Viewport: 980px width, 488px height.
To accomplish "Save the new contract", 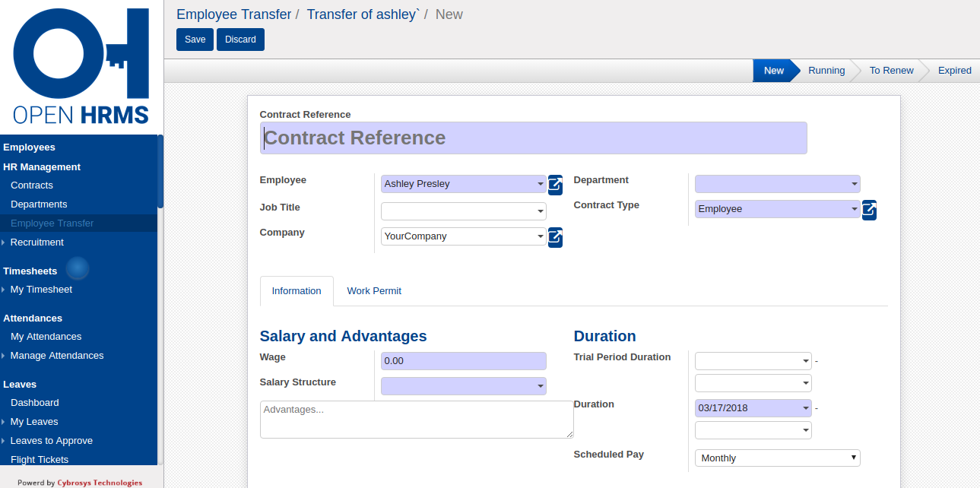I will [195, 40].
